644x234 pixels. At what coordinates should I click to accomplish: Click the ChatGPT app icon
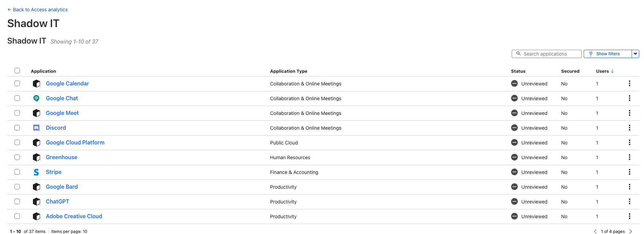click(x=36, y=202)
